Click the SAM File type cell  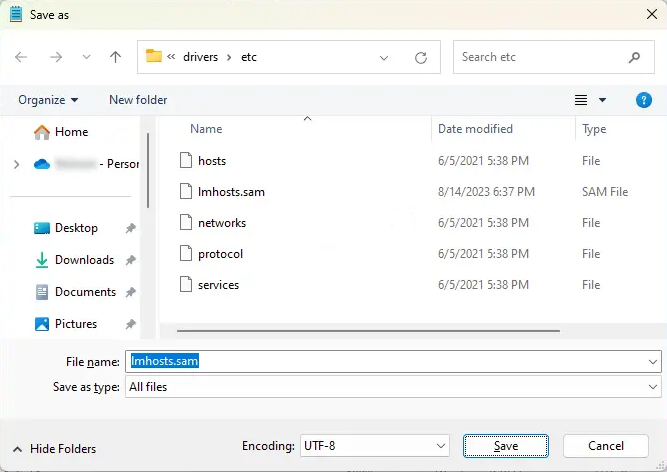[x=605, y=192]
